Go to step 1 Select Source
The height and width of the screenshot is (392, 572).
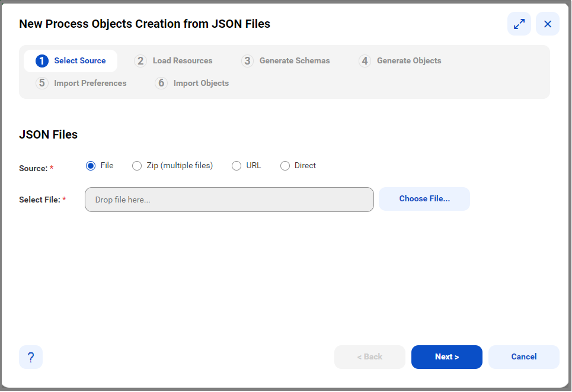point(71,61)
